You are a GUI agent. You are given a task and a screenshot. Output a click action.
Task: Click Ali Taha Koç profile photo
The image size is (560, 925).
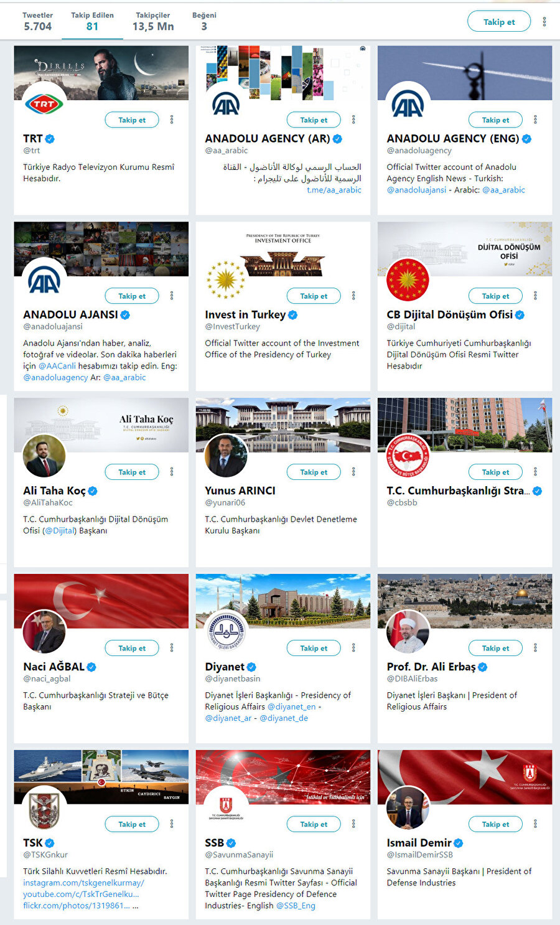[x=44, y=456]
